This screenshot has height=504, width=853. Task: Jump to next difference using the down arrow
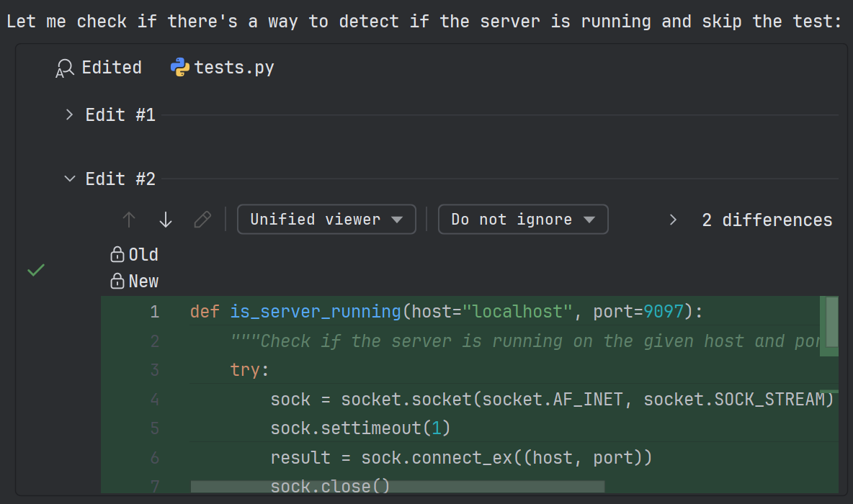165,219
